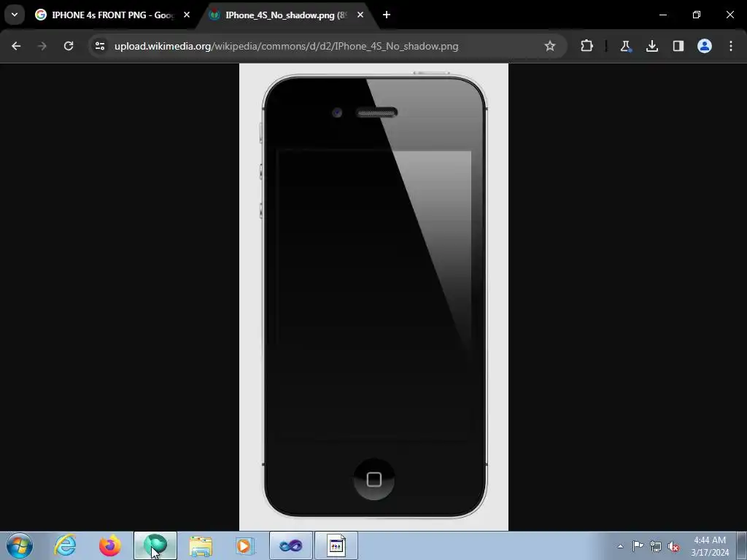Go back to previous page

pyautogui.click(x=16, y=46)
